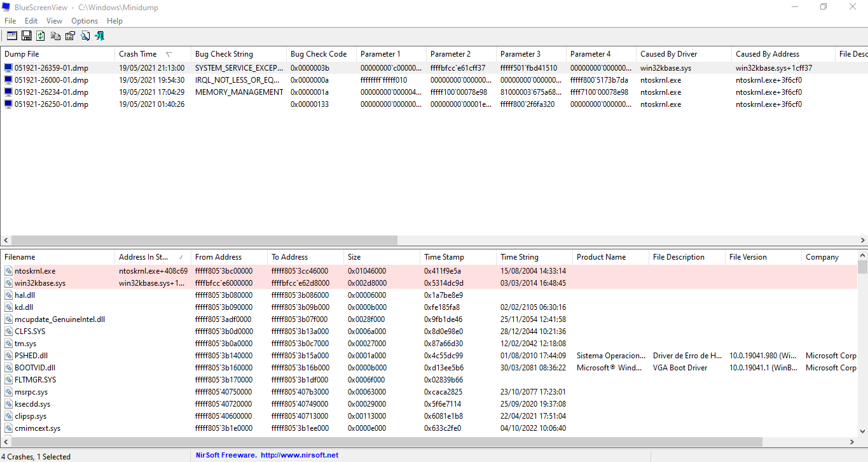Sort lower pane by Filename column header
Screen dimensions: 868x462
pos(57,257)
